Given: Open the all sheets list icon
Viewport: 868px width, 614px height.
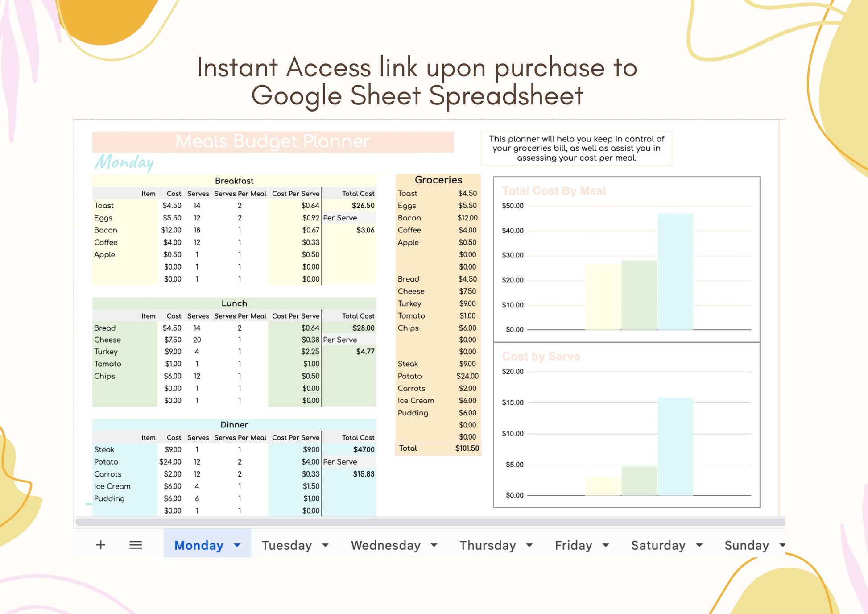Looking at the screenshot, I should (136, 545).
